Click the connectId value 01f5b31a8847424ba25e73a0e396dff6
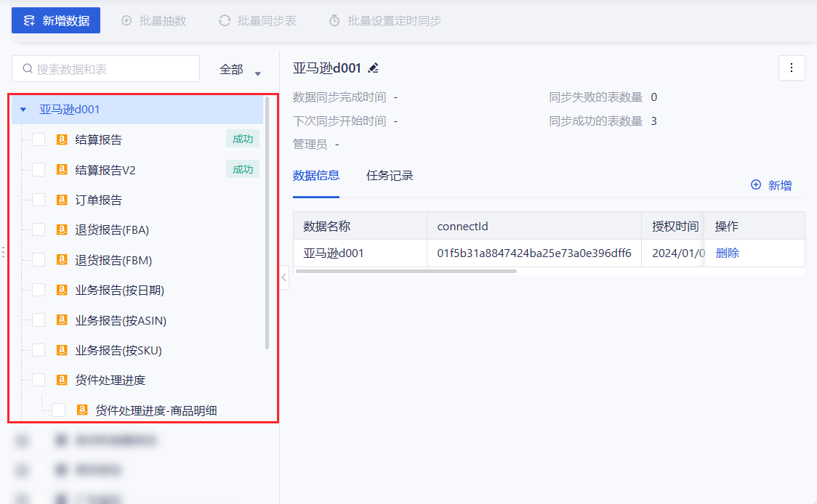 click(x=534, y=253)
